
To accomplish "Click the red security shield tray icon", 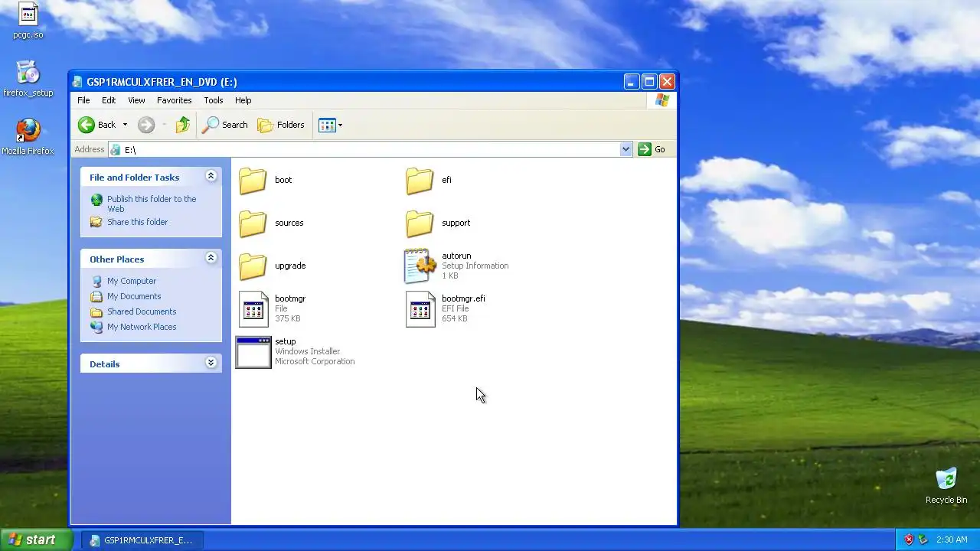I will [909, 540].
